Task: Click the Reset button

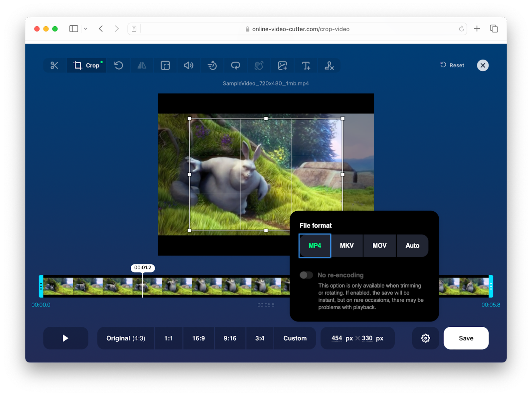Action: [452, 65]
